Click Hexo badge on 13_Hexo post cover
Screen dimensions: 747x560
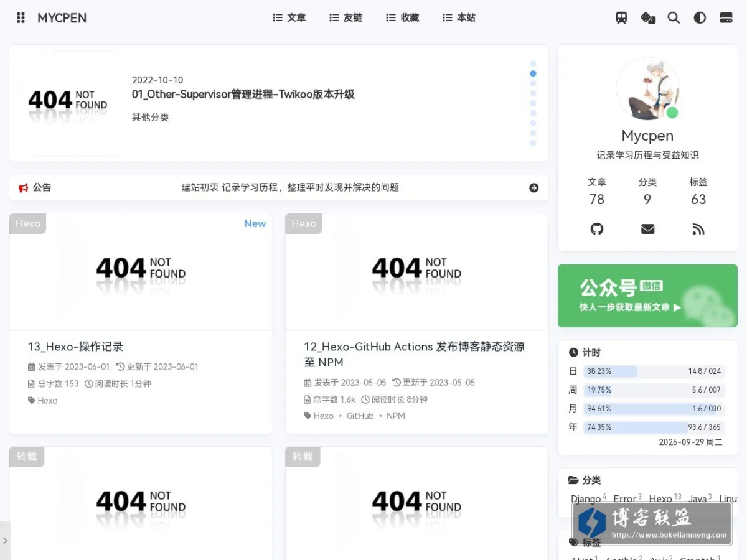point(28,223)
